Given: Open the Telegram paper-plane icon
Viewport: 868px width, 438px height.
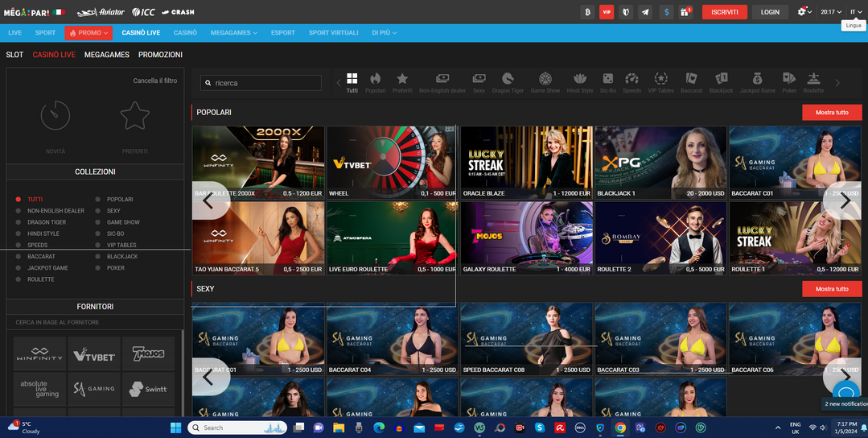Looking at the screenshot, I should (645, 11).
